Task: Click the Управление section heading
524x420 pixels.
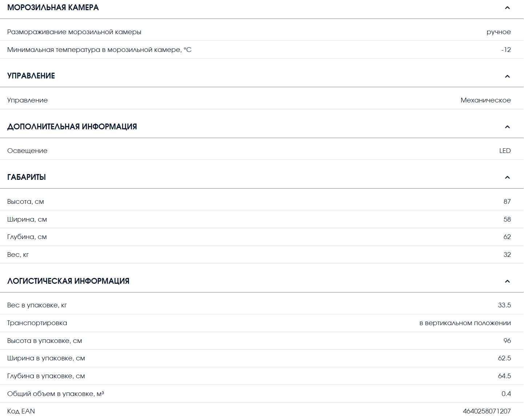Action: point(31,76)
